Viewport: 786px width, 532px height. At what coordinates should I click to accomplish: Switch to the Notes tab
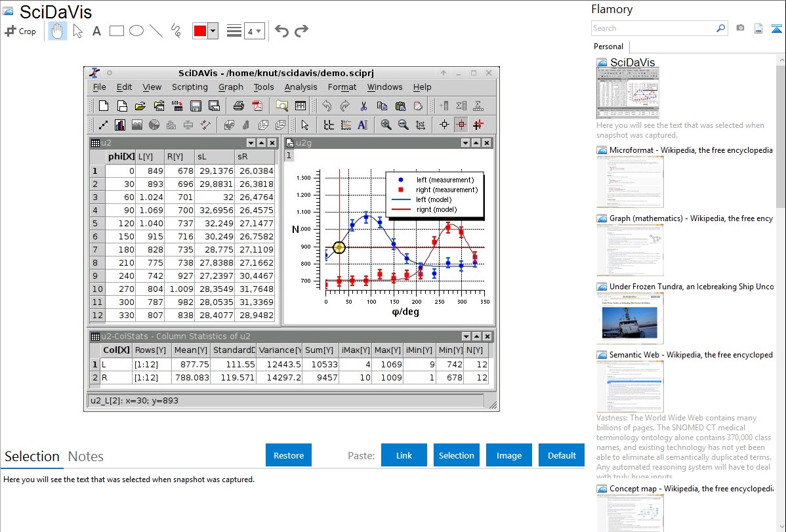pyautogui.click(x=86, y=457)
